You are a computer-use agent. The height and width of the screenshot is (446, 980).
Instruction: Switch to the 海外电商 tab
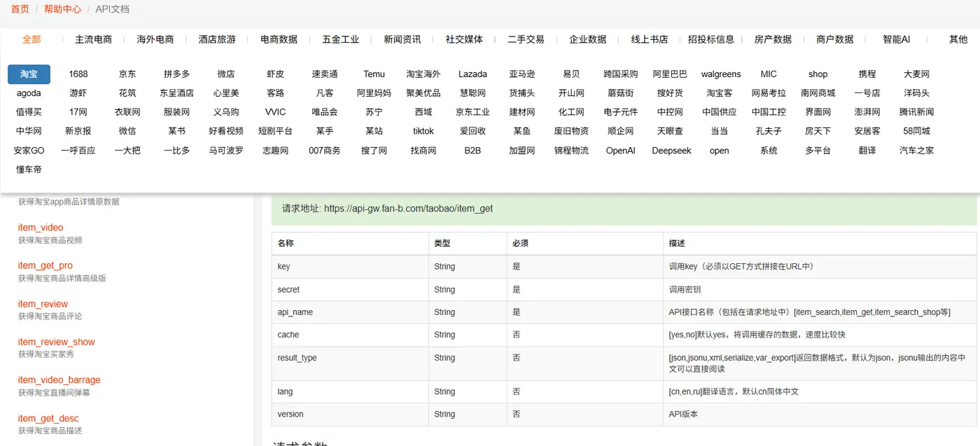pyautogui.click(x=154, y=40)
